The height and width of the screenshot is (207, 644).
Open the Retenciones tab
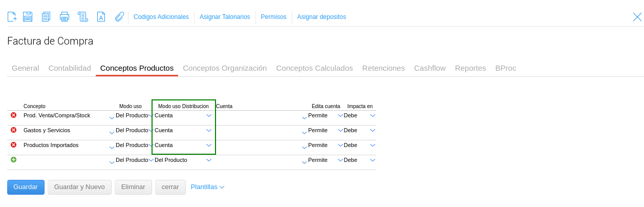click(383, 68)
